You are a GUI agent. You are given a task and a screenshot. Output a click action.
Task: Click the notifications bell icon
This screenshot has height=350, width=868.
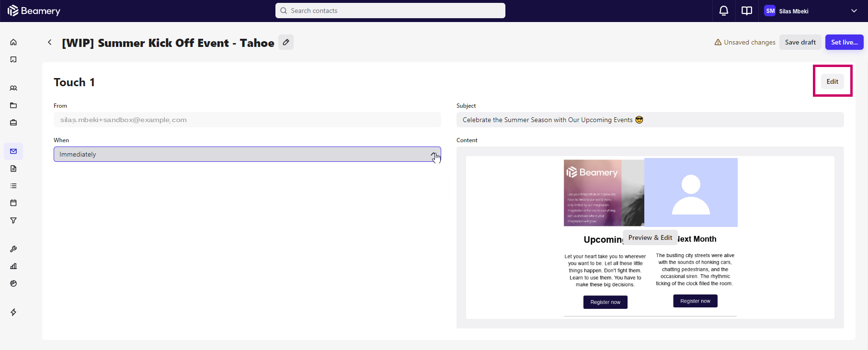pos(724,11)
